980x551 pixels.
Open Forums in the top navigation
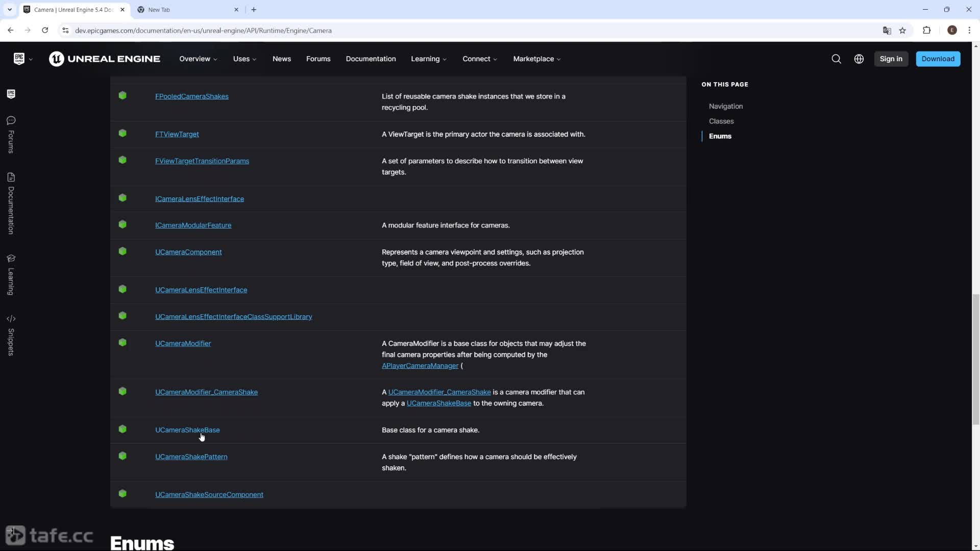click(x=318, y=59)
